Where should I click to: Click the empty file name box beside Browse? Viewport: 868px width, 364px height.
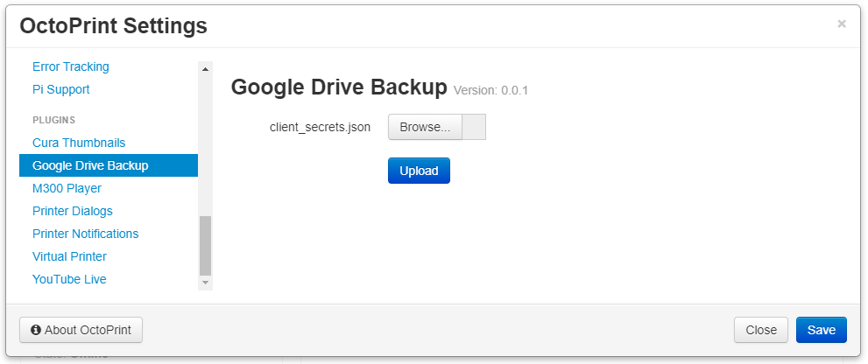point(474,127)
